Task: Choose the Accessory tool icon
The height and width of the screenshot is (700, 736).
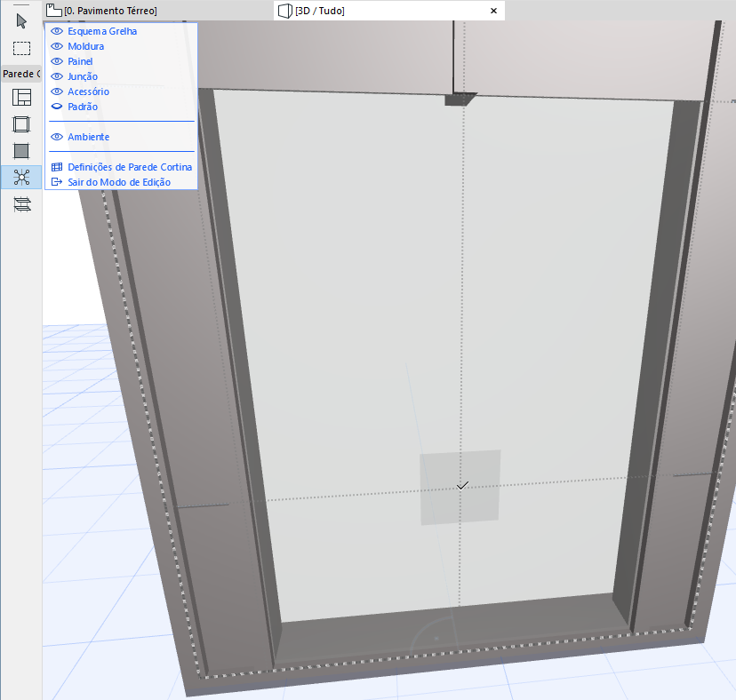Action: click(x=21, y=203)
